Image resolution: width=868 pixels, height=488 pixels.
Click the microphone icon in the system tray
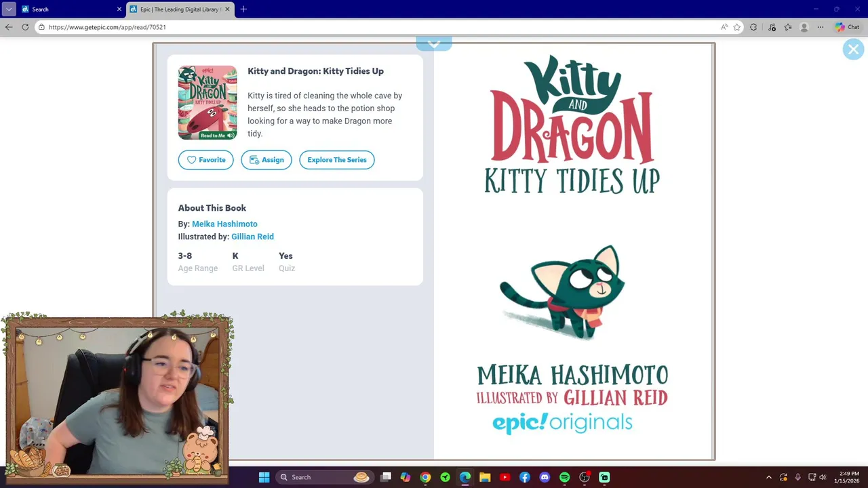point(797,477)
